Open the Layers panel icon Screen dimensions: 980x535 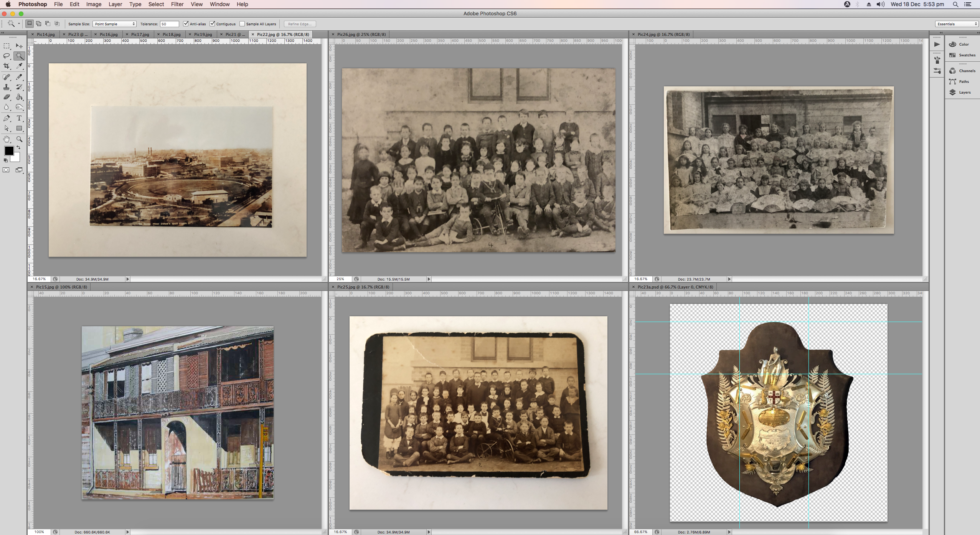pyautogui.click(x=960, y=92)
